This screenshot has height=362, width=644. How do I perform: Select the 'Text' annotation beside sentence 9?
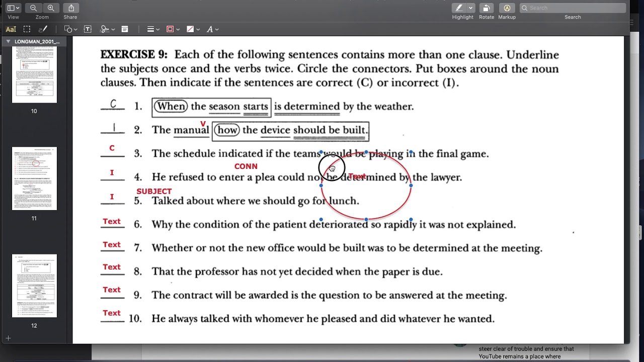pos(112,290)
